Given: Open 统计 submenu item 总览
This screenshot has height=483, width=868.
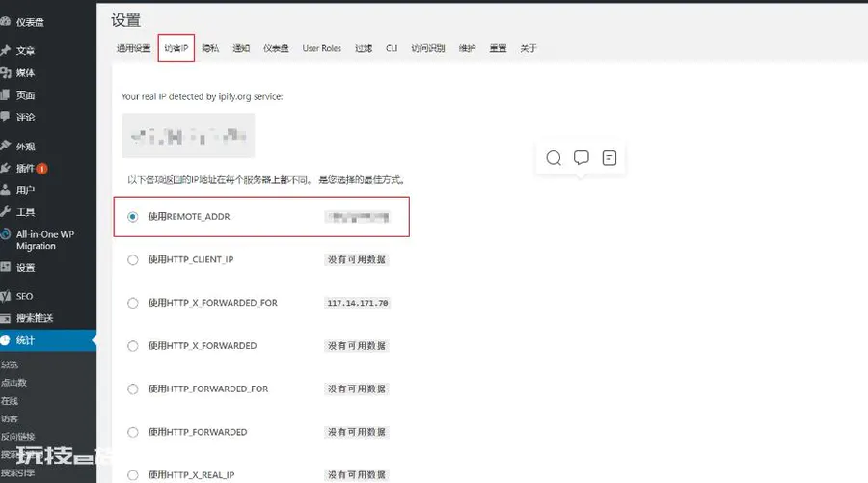Looking at the screenshot, I should [10, 364].
